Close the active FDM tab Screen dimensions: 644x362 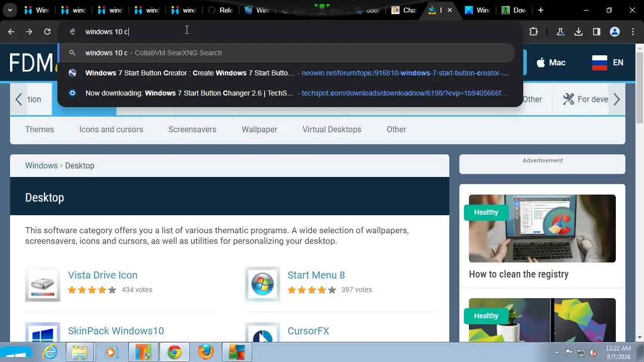(450, 10)
